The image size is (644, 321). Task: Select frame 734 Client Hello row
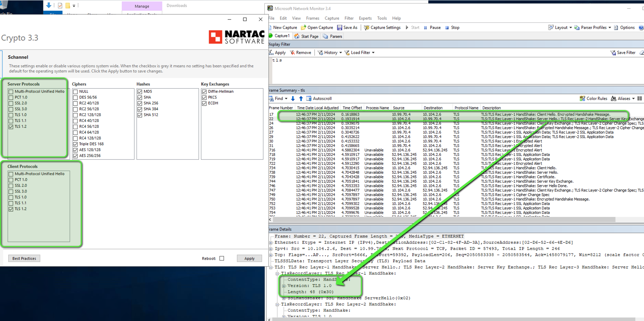pos(456,168)
